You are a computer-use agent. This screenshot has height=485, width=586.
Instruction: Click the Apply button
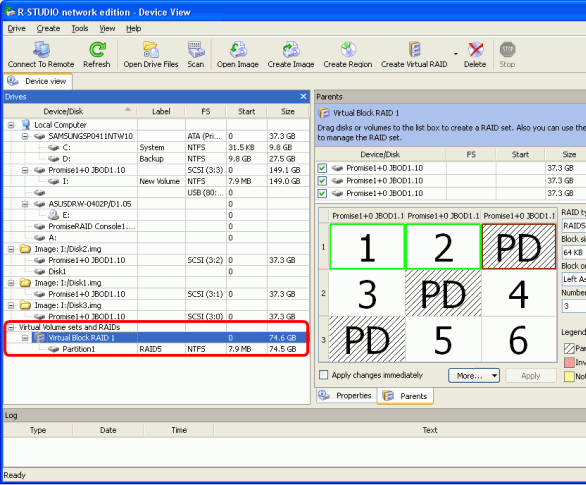pos(531,376)
